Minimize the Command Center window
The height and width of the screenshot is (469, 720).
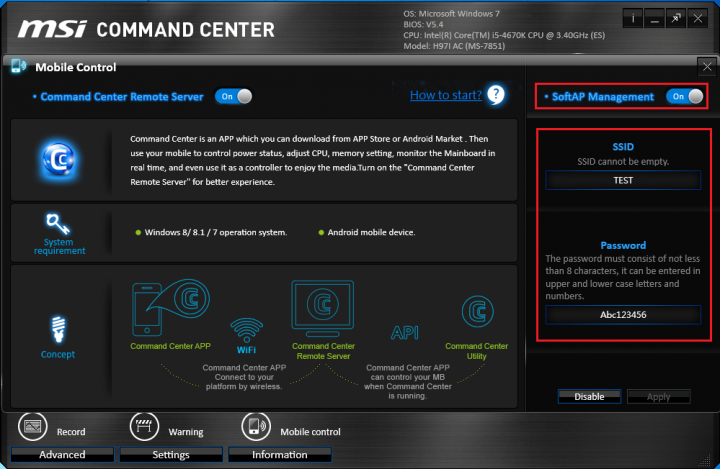654,19
